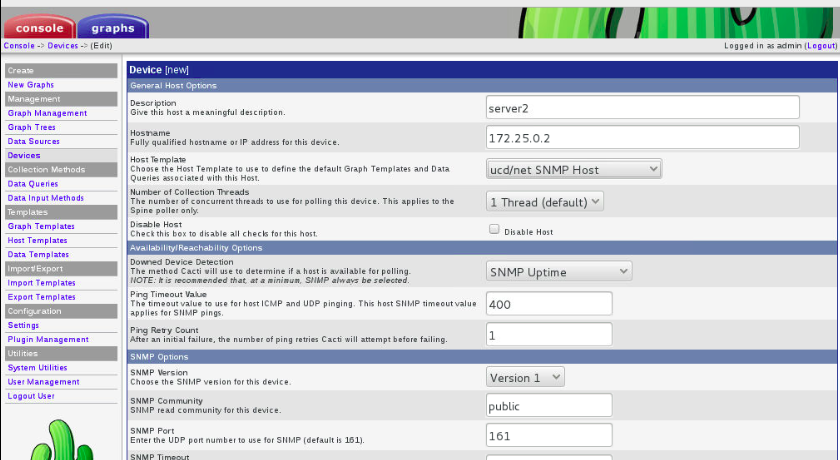Click the Availability/Reachability Options heading
The image size is (840, 460).
pos(196,248)
